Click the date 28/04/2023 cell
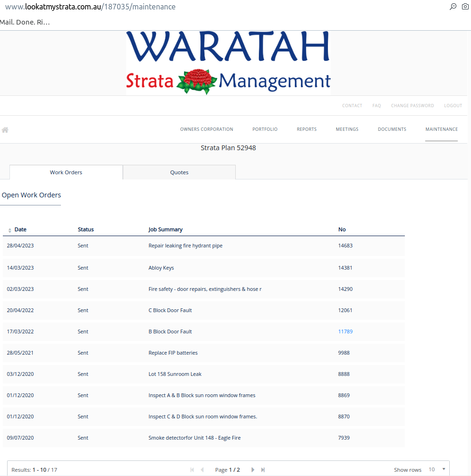 pos(20,246)
